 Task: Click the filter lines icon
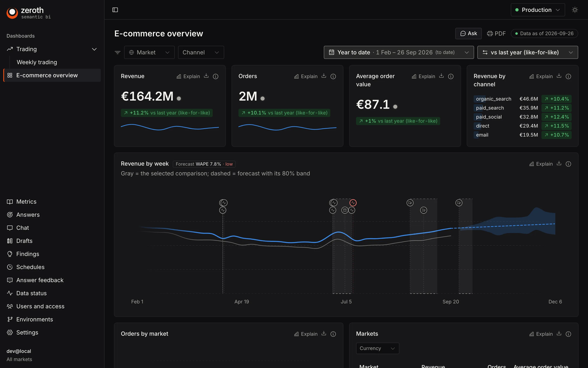point(117,52)
